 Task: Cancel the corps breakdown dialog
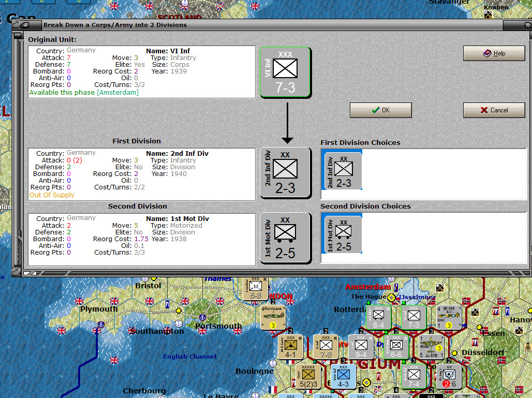coord(494,110)
